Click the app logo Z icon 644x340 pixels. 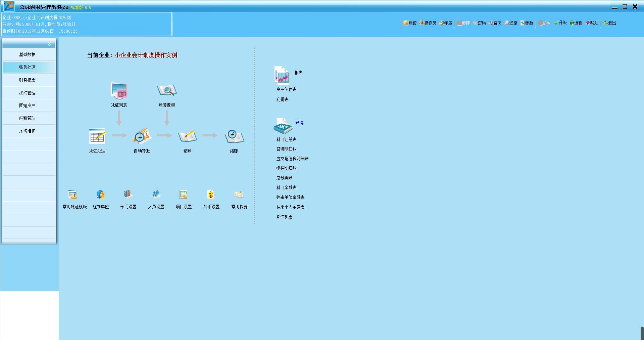point(9,6)
